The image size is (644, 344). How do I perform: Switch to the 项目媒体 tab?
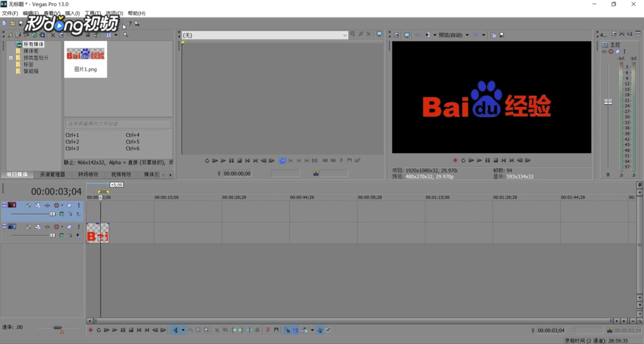pos(17,174)
